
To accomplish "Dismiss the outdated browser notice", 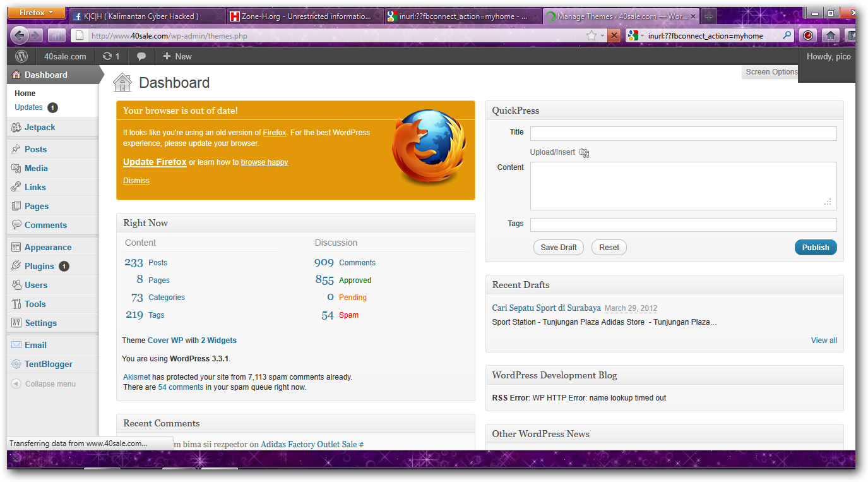I will pyautogui.click(x=136, y=181).
